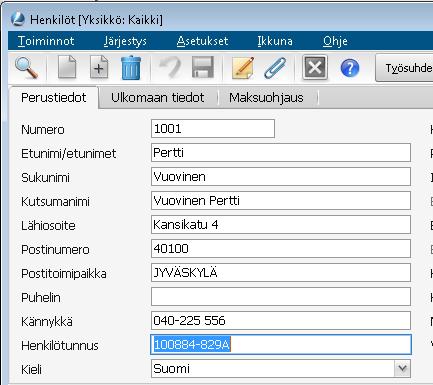The image size is (433, 385).
Task: Switch to the Ulkomaan tiedot tab
Action: (157, 98)
